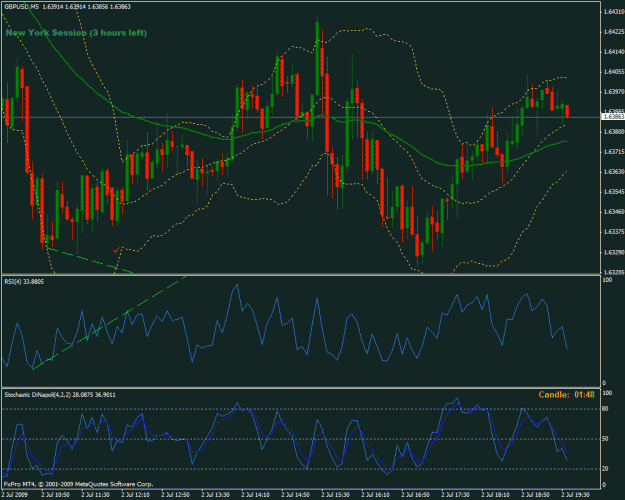Click the 50 level label in Stochastic panel
Viewport: 625px width, 500px height.
[x=605, y=439]
